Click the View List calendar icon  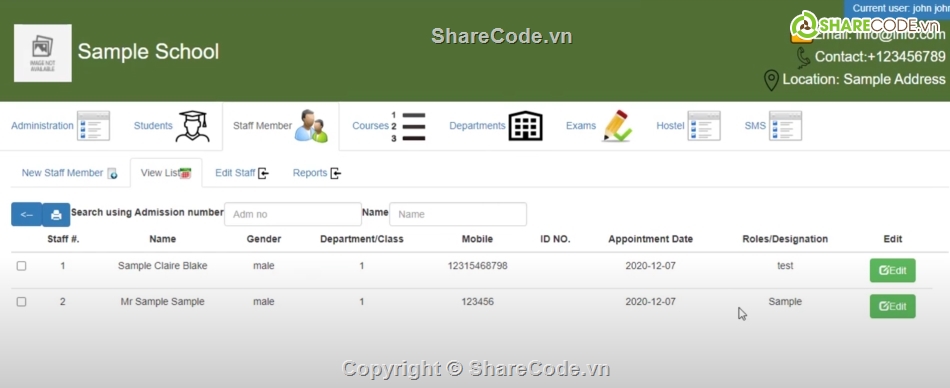(x=185, y=173)
